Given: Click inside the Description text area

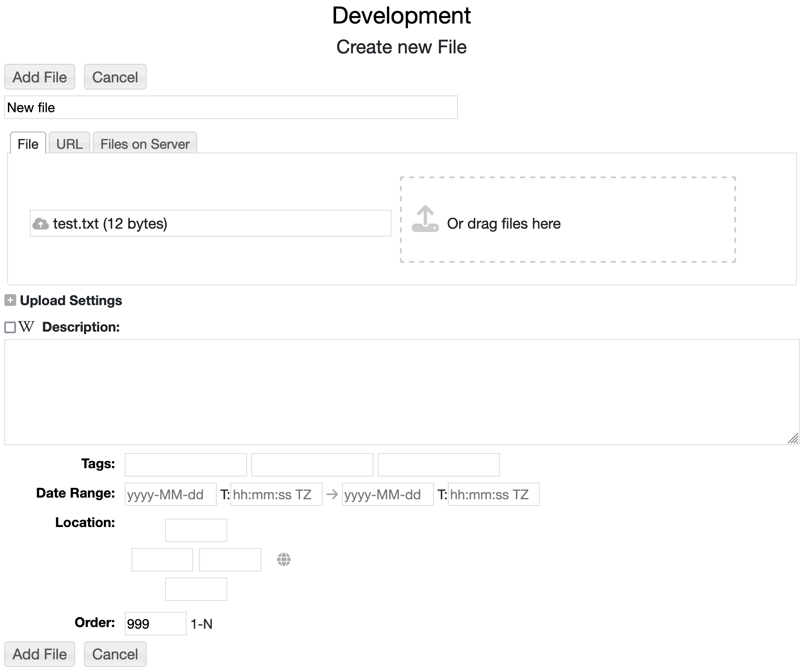Looking at the screenshot, I should (401, 392).
